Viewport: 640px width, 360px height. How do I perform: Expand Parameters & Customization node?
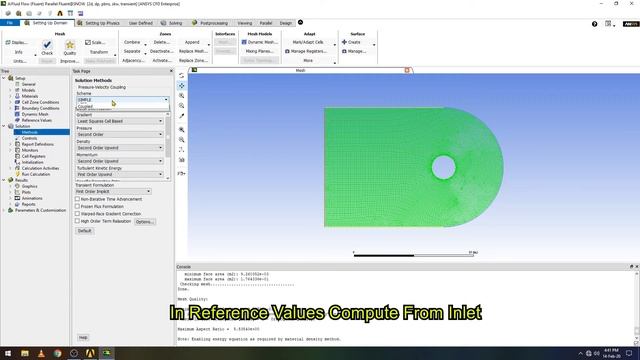[4, 210]
